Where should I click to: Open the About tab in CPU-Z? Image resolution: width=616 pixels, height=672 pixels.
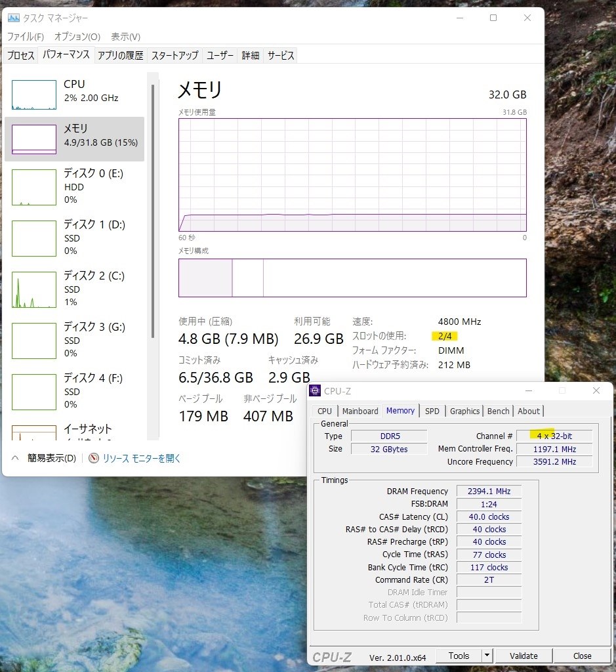[x=529, y=411]
